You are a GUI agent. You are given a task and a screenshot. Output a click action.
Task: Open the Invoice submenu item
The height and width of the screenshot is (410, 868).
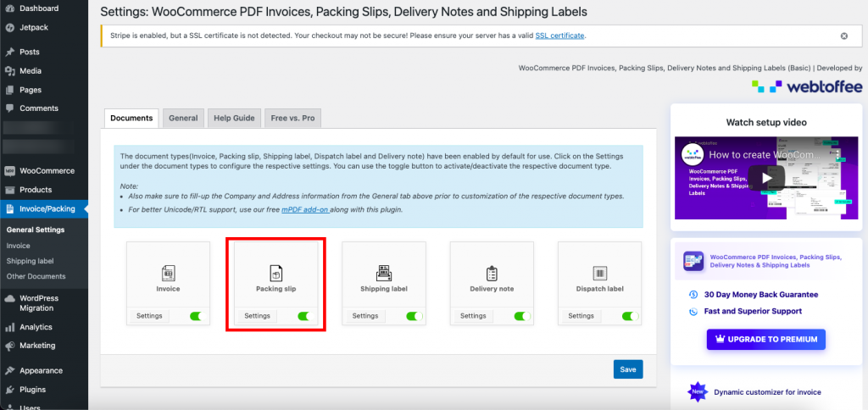pos(19,246)
